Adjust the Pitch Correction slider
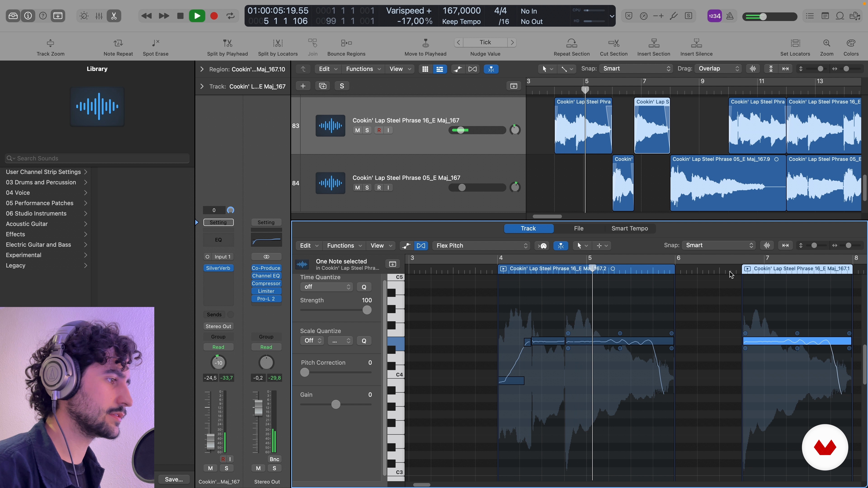 coord(305,373)
